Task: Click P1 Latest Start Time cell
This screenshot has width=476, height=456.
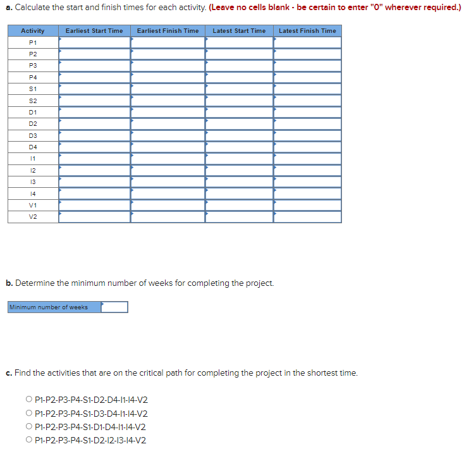Action: 239,42
